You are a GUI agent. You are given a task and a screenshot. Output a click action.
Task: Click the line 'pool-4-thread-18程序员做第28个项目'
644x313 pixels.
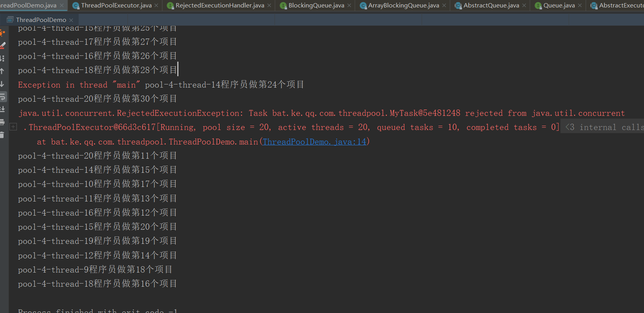[x=97, y=70]
